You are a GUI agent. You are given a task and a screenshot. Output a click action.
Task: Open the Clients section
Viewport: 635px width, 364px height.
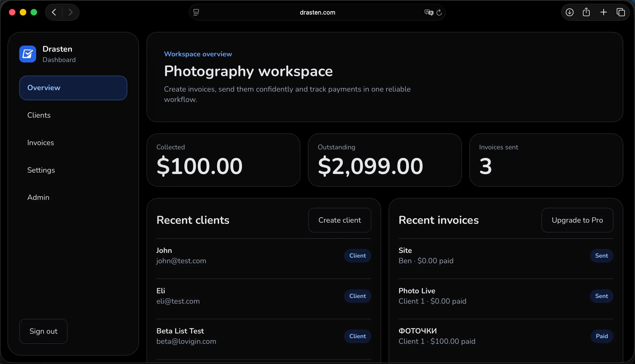tap(73, 115)
